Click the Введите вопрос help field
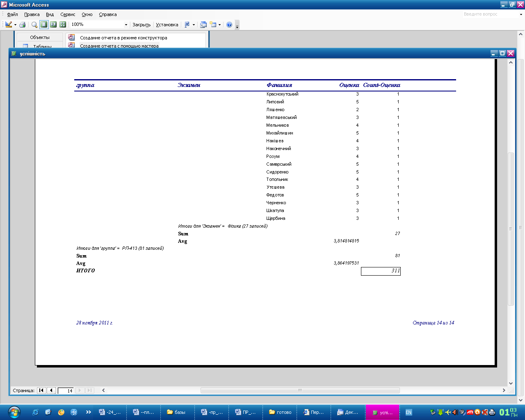525x420 pixels. pos(490,14)
